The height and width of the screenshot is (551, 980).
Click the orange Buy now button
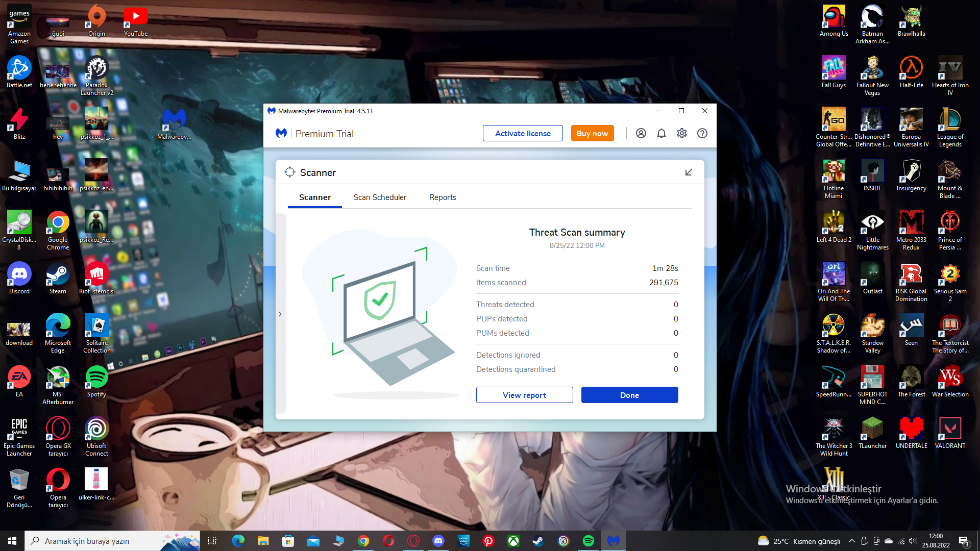[592, 133]
